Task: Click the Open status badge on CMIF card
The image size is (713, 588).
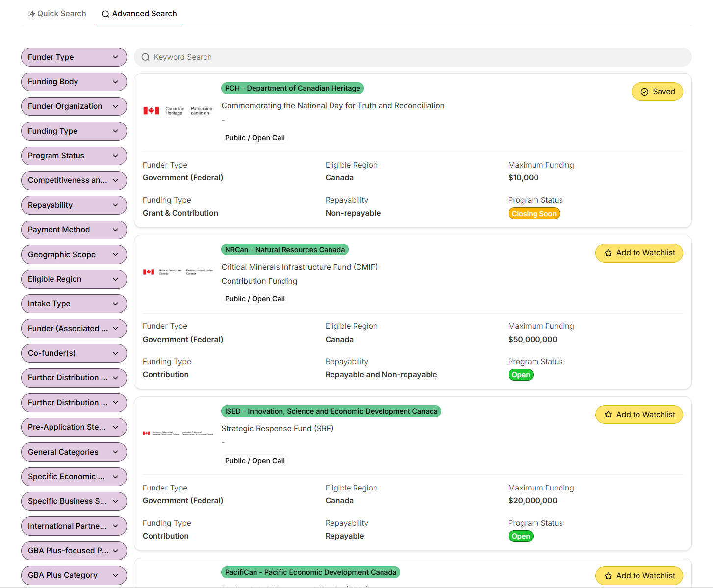Action: click(x=521, y=375)
